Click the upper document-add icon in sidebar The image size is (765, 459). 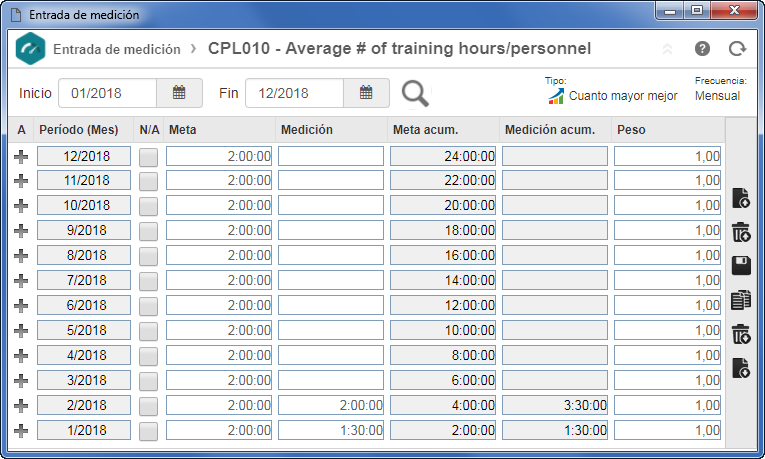741,198
